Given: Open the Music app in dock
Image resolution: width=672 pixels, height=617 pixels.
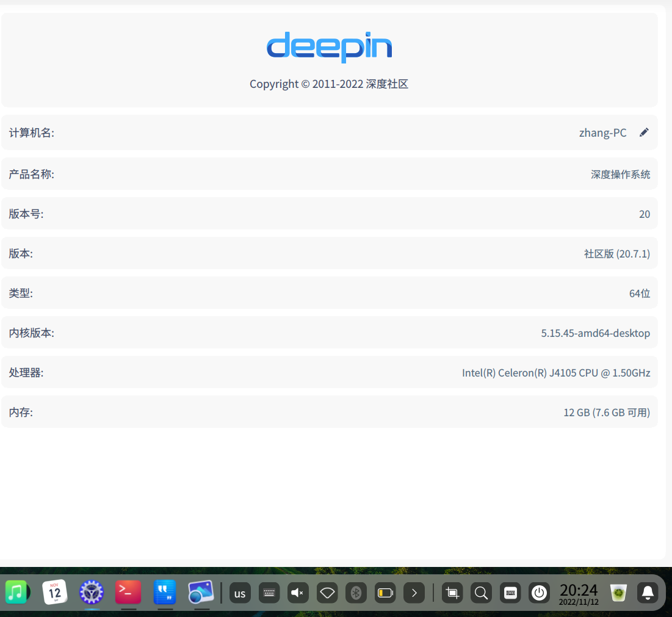Looking at the screenshot, I should click(x=16, y=592).
